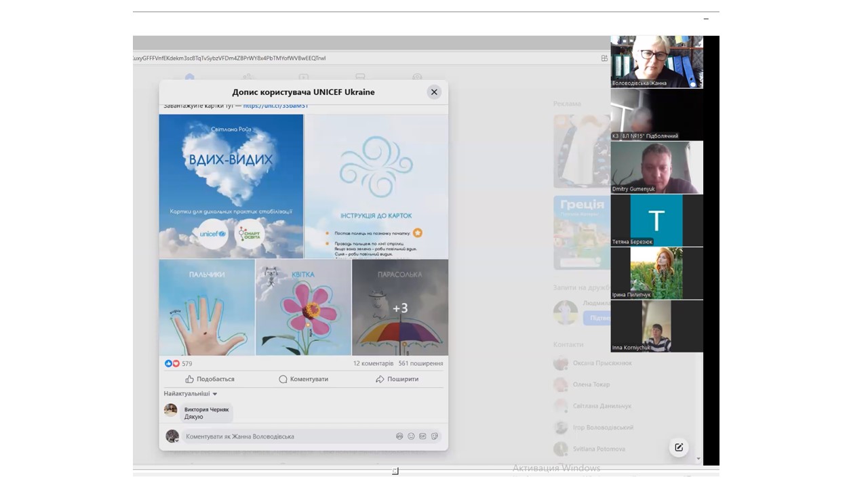Close the UNICEF Ukraine post dialog
868x488 pixels.
click(434, 92)
